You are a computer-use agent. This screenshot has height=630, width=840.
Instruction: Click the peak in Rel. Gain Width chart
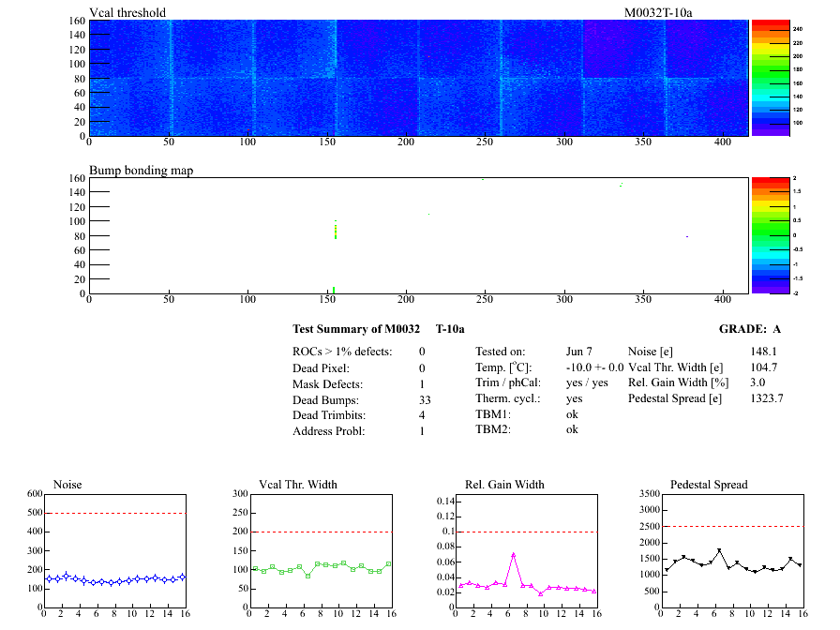coord(513,554)
